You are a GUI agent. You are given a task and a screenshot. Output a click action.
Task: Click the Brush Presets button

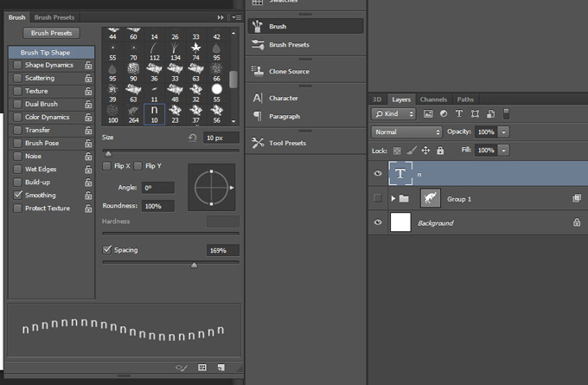coord(51,33)
